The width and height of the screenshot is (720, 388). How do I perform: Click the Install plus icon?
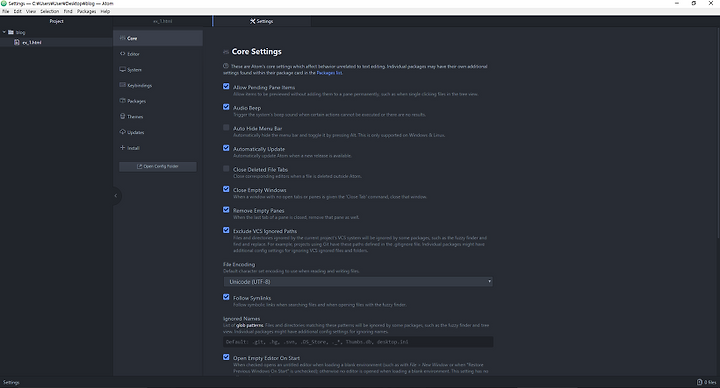click(123, 147)
